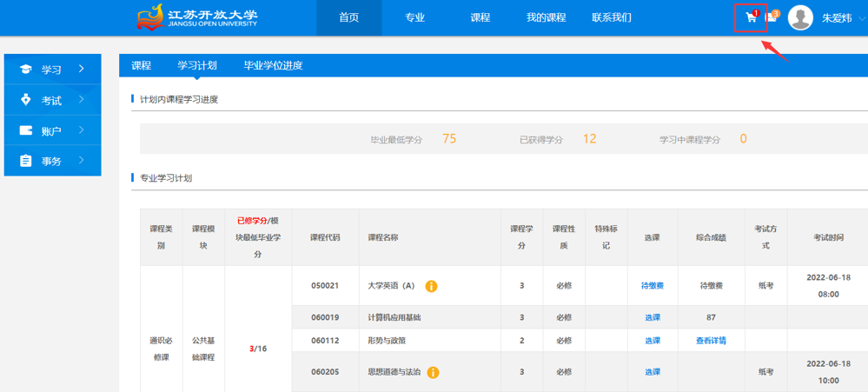Click the clipboard 事务 icon
This screenshot has width=868, height=392.
tap(25, 161)
